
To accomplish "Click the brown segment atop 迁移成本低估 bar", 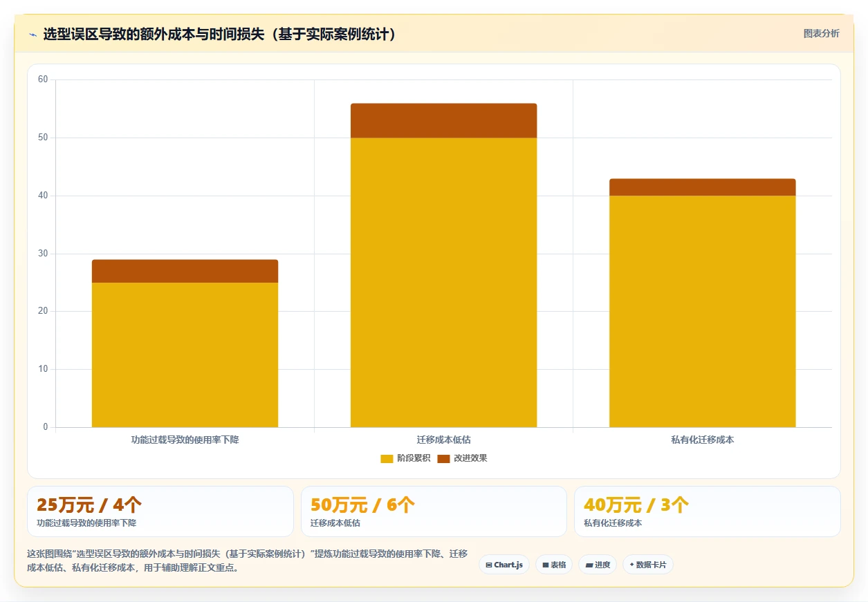I will (443, 121).
